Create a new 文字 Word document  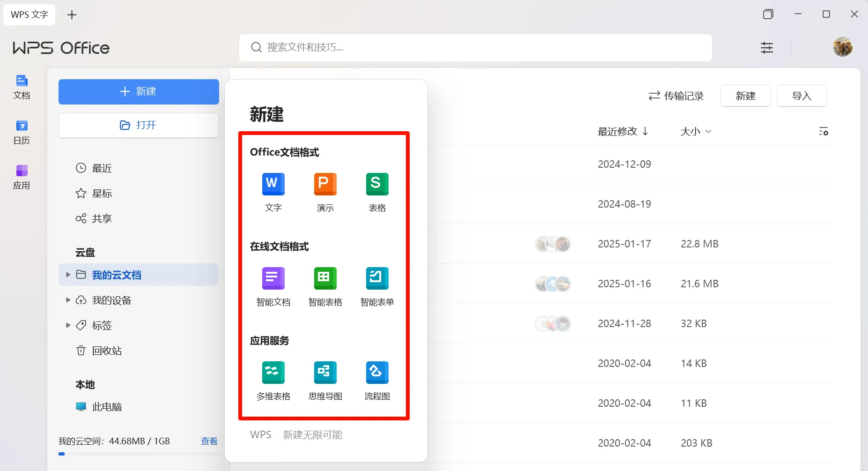tap(273, 192)
